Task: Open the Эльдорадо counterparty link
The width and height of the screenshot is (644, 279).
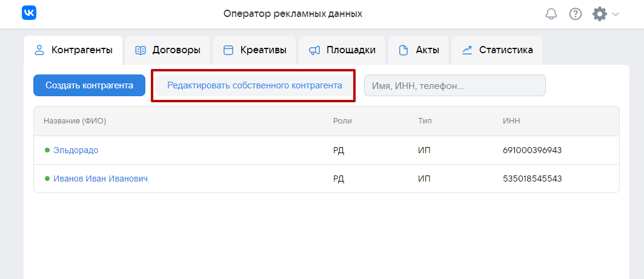Action: pos(76,150)
